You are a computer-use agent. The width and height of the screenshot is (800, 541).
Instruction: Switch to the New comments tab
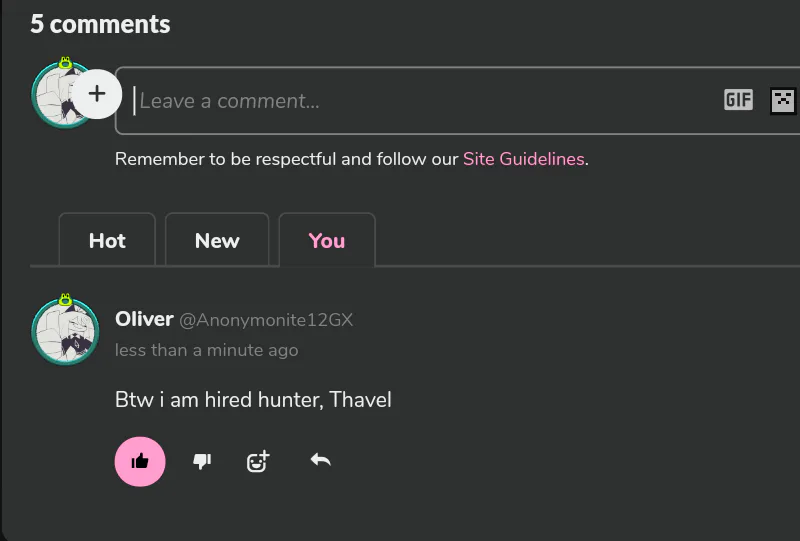[217, 241]
